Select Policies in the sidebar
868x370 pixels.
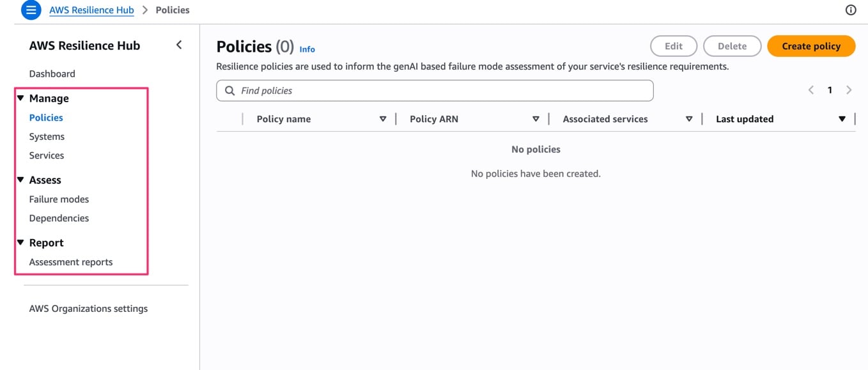(46, 118)
